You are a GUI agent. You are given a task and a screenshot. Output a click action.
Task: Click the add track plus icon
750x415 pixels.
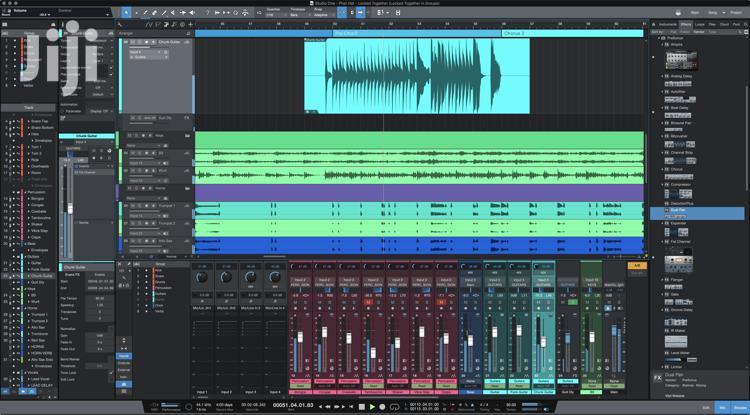191,24
